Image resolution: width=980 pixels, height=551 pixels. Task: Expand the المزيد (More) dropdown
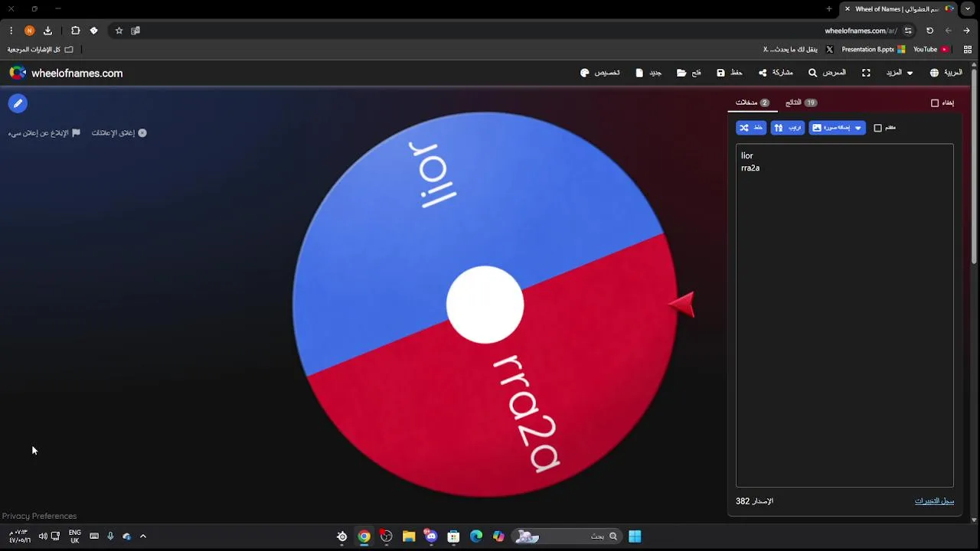pos(900,73)
